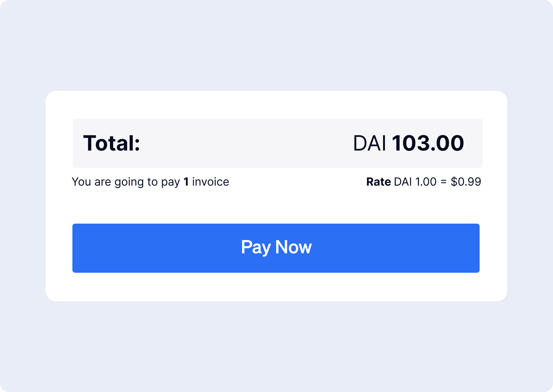Image resolution: width=553 pixels, height=392 pixels.
Task: Click the Pay Now button
Action: (x=276, y=248)
